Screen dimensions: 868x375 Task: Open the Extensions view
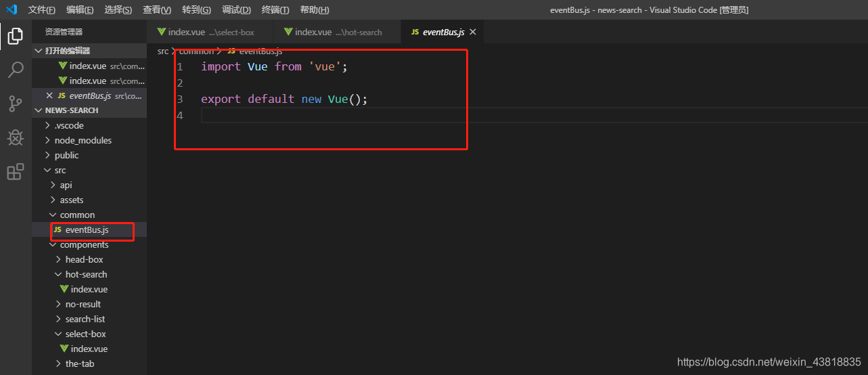coord(15,171)
